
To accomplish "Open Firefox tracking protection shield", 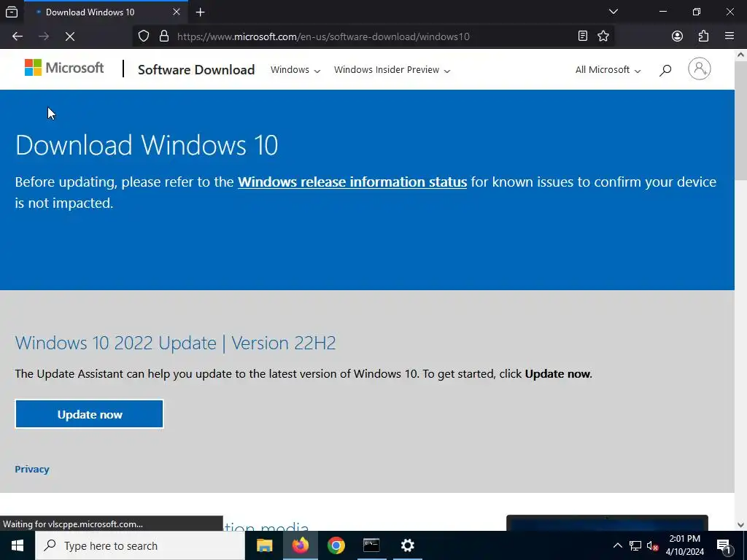I will click(x=144, y=36).
